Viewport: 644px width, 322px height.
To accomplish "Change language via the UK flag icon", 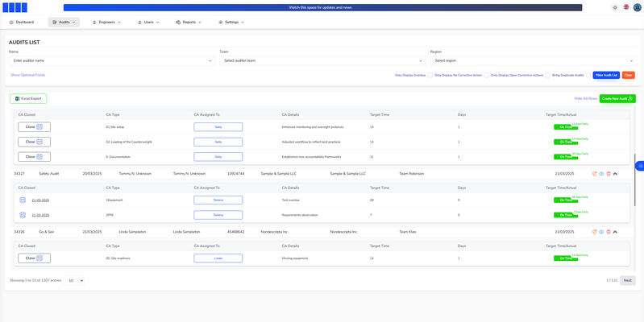I will point(626,7).
